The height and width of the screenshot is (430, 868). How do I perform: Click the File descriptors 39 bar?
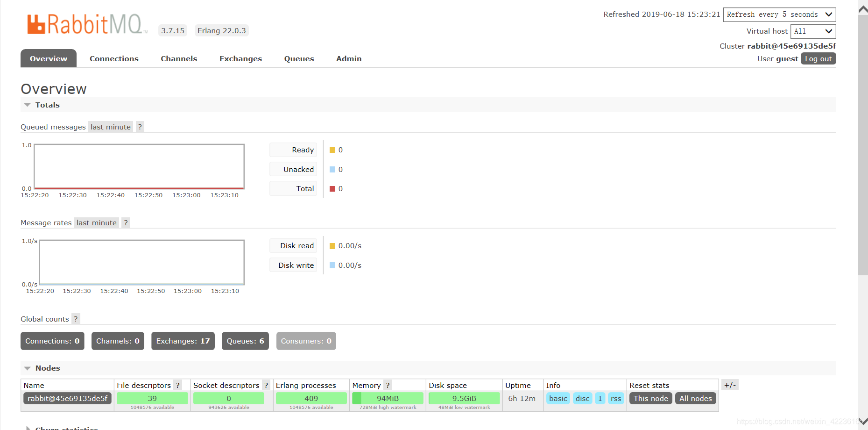152,398
